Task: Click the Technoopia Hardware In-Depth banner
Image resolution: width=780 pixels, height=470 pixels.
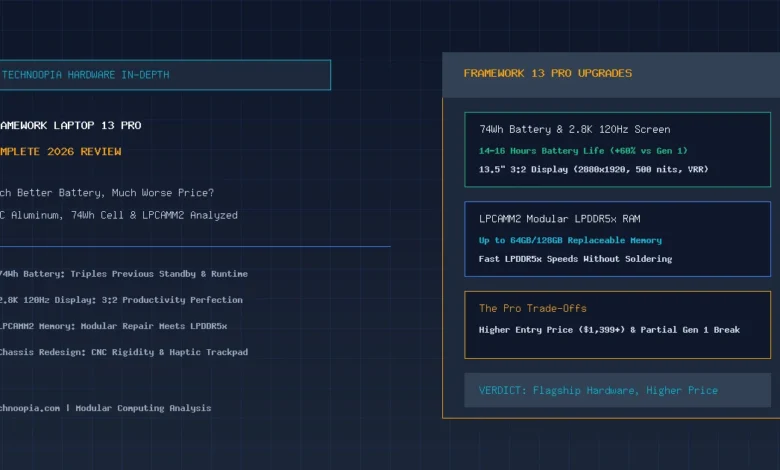Action: pyautogui.click(x=165, y=75)
